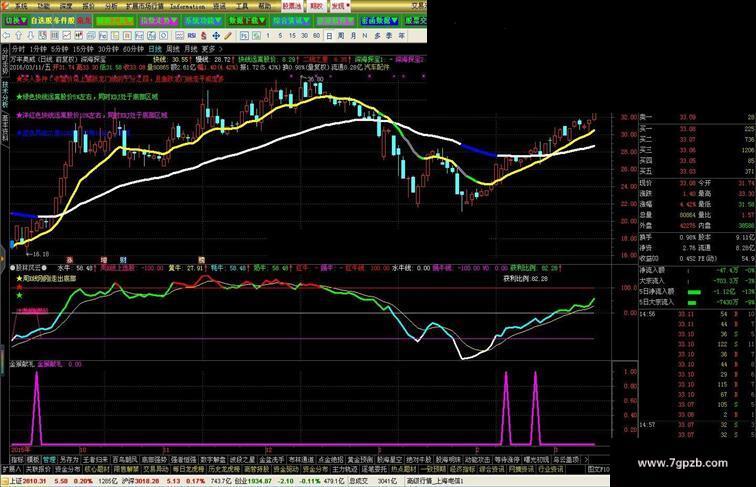Open the 工具 menu

242,6
